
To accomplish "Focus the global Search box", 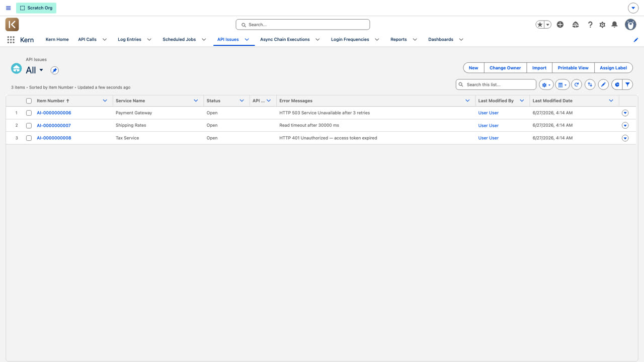I will coord(303,24).
